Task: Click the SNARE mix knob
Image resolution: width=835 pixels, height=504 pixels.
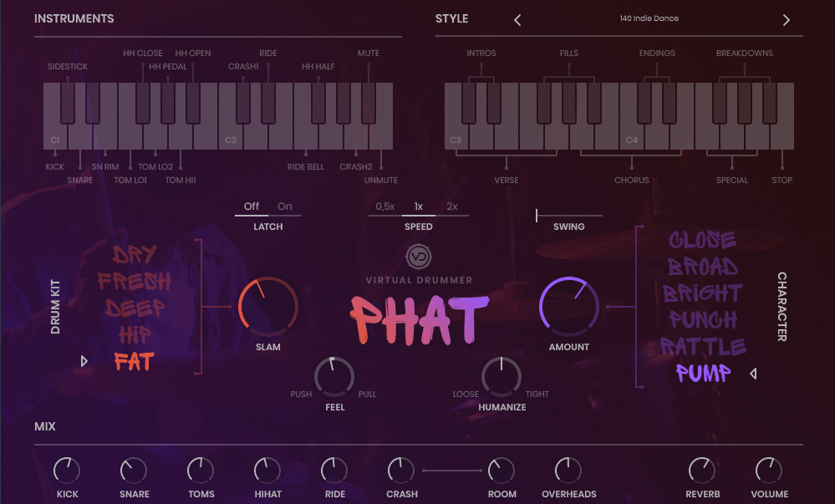Action: (134, 471)
